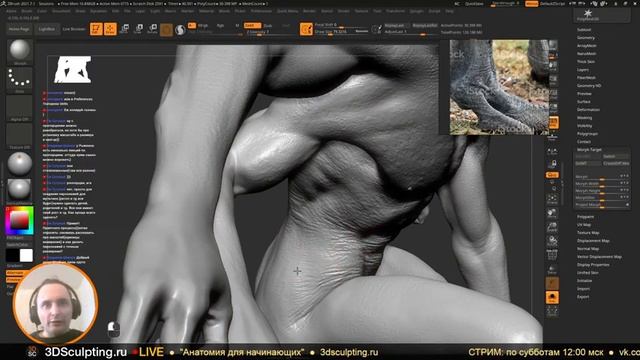Expand the Masking subpalette
This screenshot has width=640, height=360.
584,118
